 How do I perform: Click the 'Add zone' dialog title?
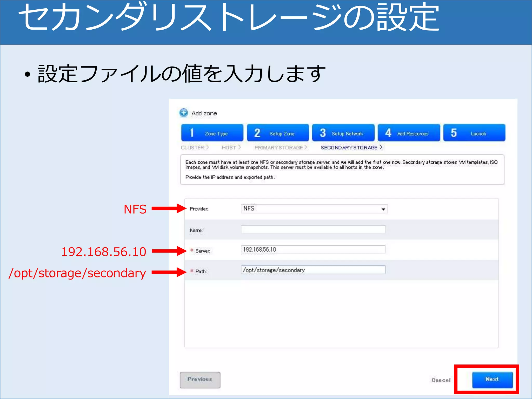coord(204,113)
